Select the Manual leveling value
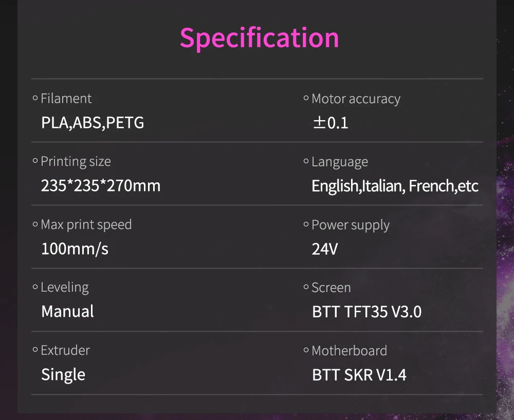Screen dimensions: 514x420 [x=67, y=311]
